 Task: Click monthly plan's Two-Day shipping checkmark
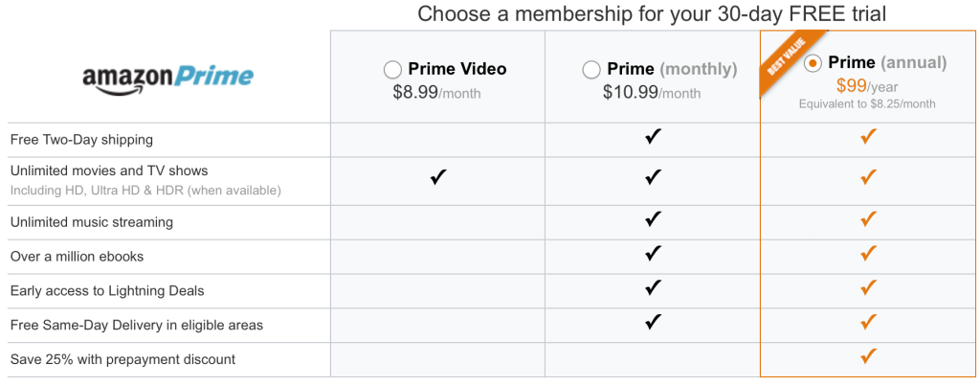pos(653,137)
